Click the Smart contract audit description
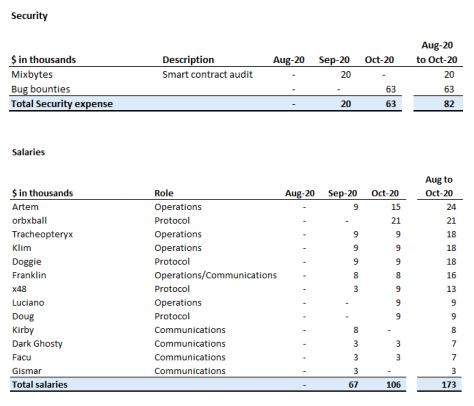Screen dimensions: 474x406 pos(207,74)
